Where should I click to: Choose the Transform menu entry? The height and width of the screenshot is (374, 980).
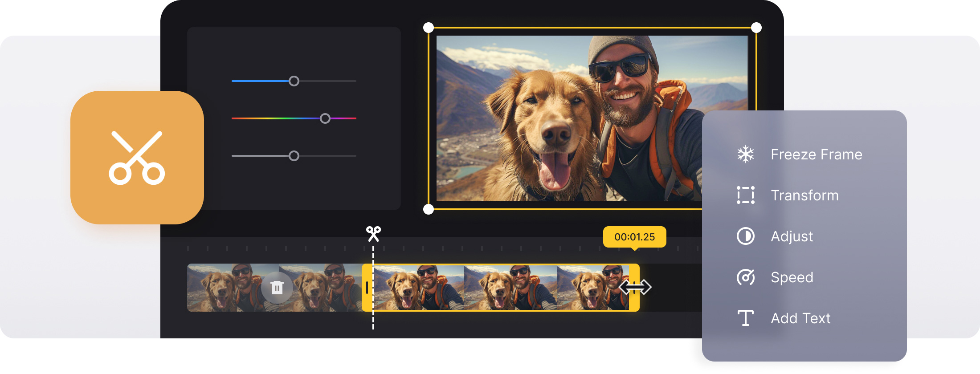click(804, 195)
